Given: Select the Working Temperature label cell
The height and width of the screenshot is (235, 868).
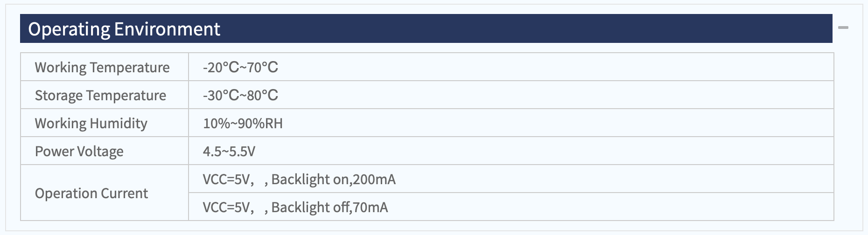Looking at the screenshot, I should (105, 67).
